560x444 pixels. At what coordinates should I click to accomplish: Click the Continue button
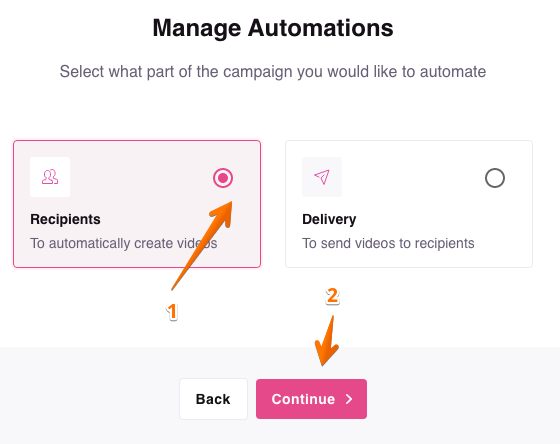[x=311, y=399]
